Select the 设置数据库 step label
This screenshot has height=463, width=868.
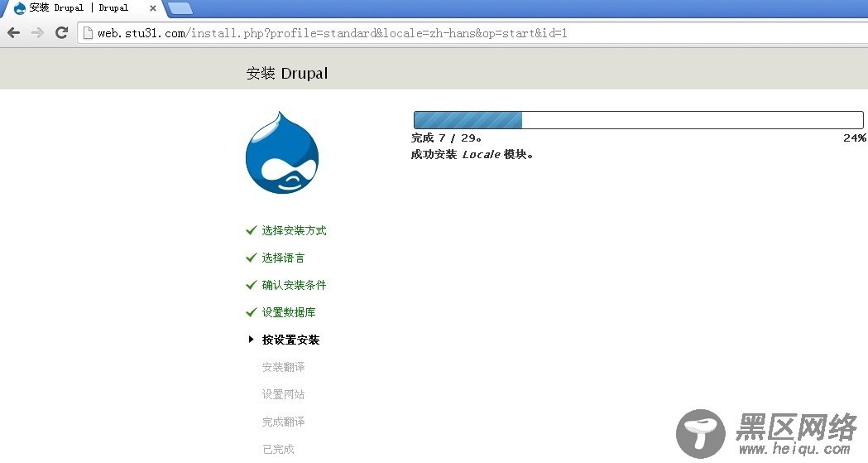coord(289,312)
